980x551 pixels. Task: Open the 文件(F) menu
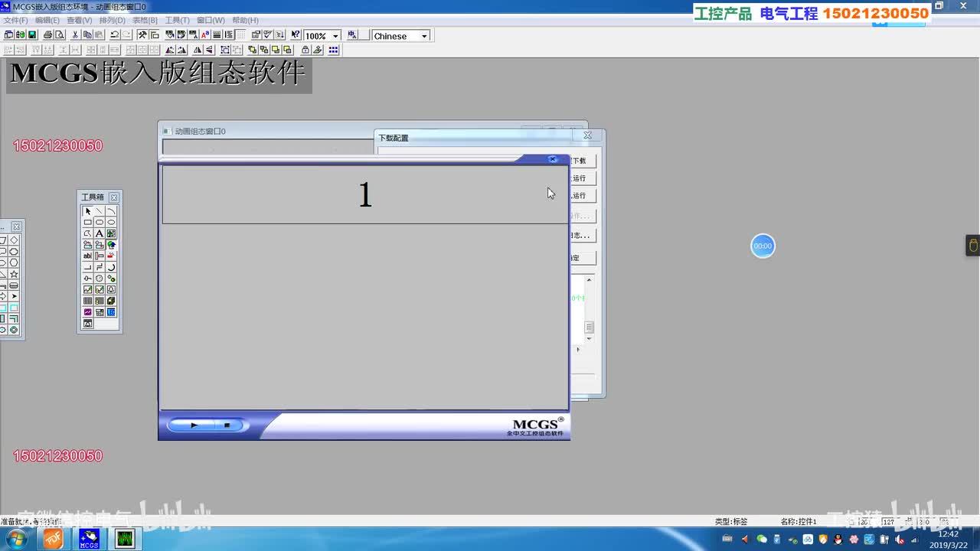[x=16, y=20]
